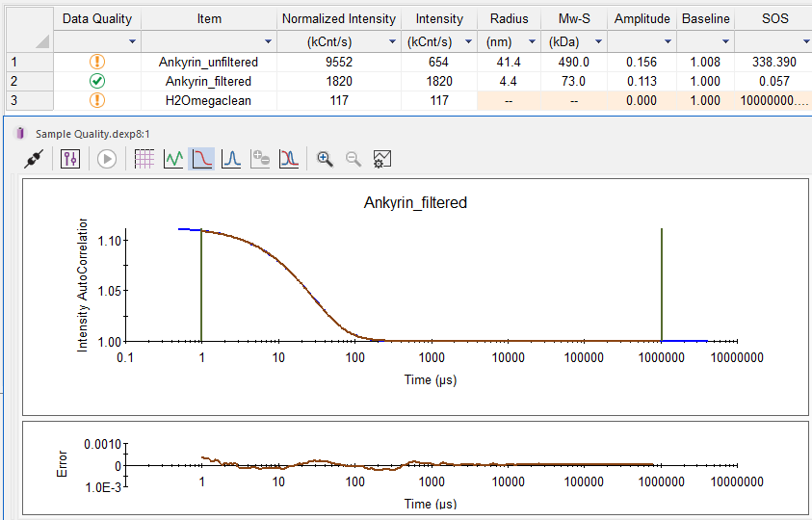Open the graph settings gear icon
The height and width of the screenshot is (520, 812).
pos(382,159)
